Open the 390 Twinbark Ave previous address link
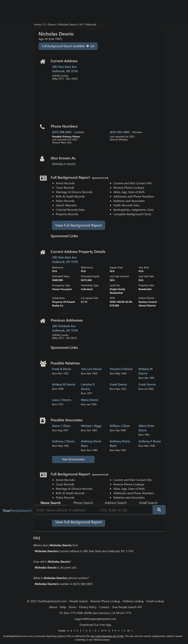 point(65,328)
